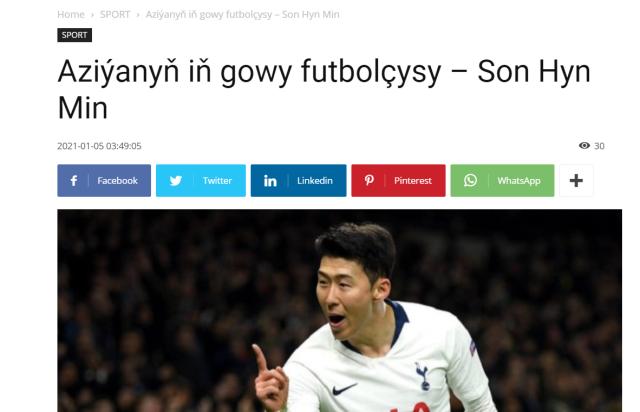Share on Twitter label text
The image size is (640, 412).
[217, 180]
